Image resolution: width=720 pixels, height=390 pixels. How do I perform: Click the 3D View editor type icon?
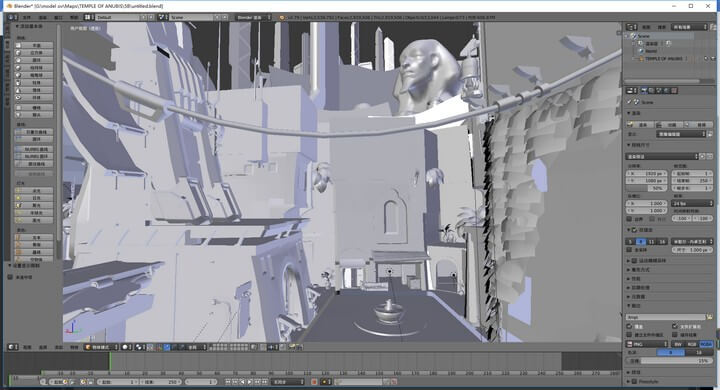click(13, 347)
